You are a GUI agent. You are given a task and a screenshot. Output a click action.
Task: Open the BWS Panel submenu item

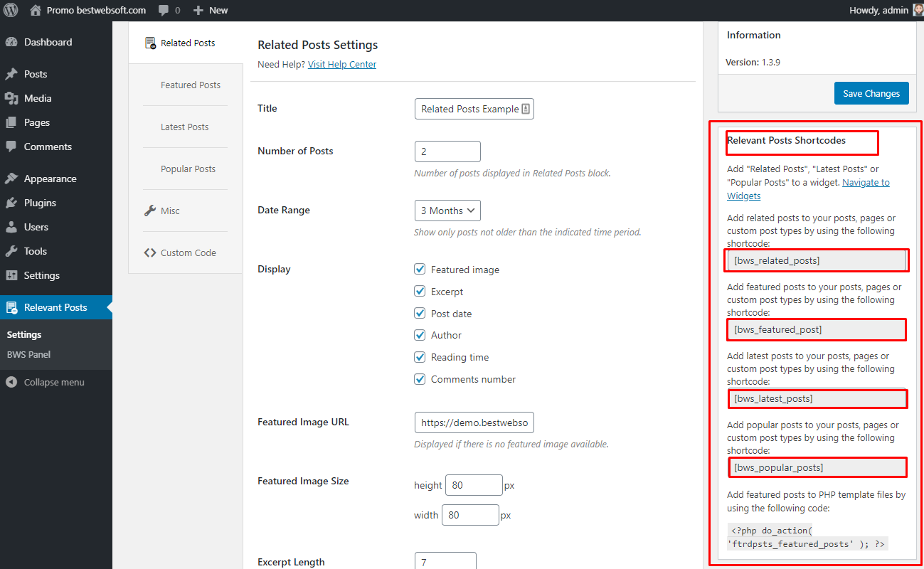point(28,354)
